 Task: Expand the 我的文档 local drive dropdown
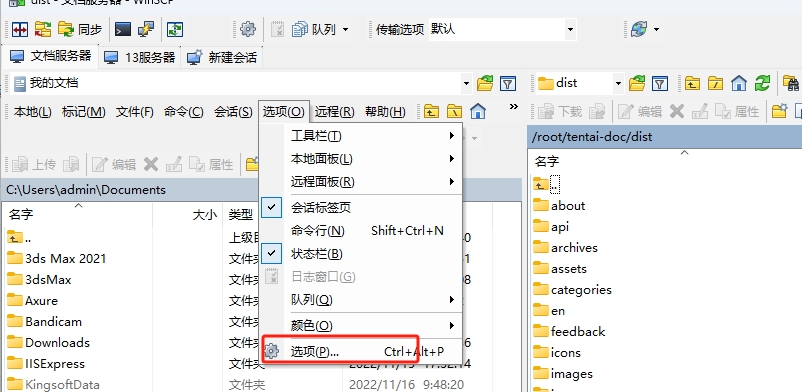point(466,83)
